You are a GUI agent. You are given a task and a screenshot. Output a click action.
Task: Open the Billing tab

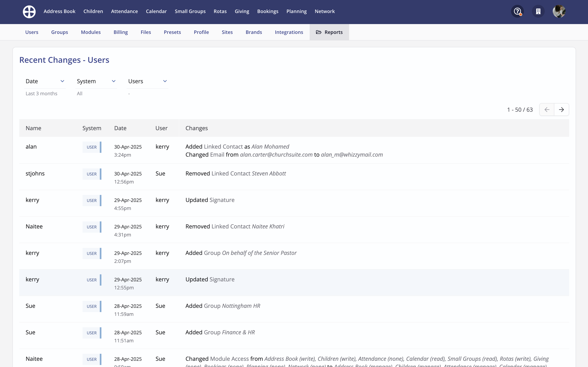tap(121, 32)
